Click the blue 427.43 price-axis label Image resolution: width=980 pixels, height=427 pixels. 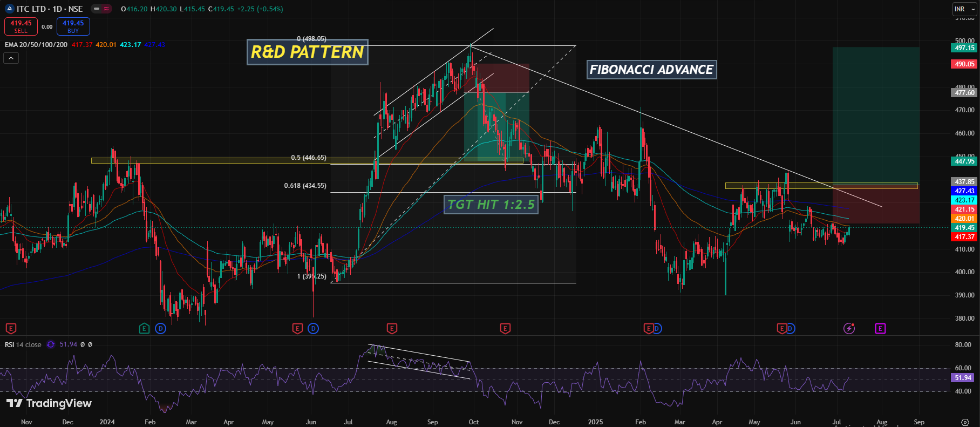pyautogui.click(x=964, y=191)
